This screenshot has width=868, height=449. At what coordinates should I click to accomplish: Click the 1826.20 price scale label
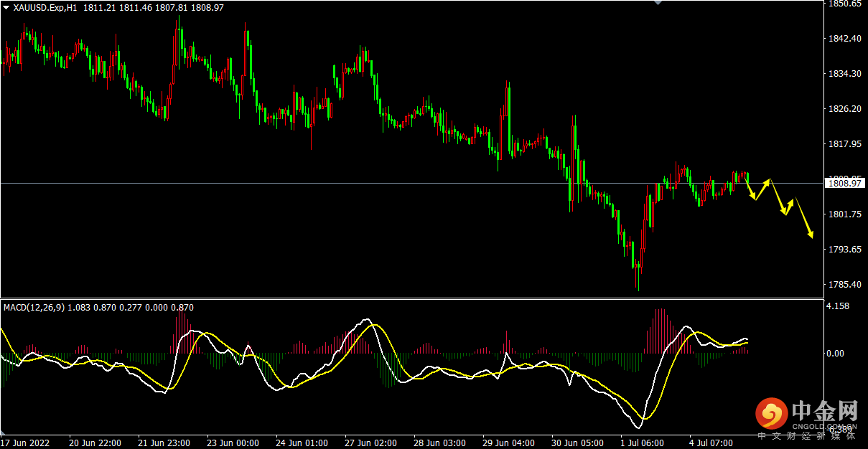(x=844, y=109)
